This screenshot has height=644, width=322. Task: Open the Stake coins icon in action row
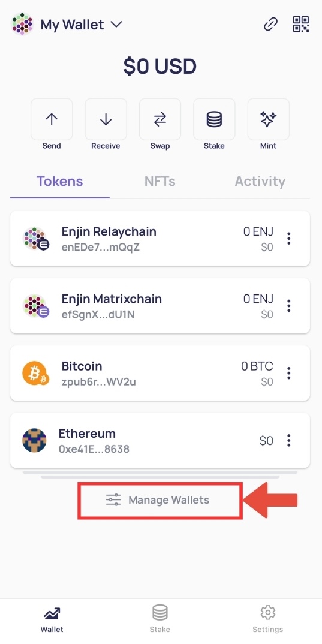click(x=215, y=119)
